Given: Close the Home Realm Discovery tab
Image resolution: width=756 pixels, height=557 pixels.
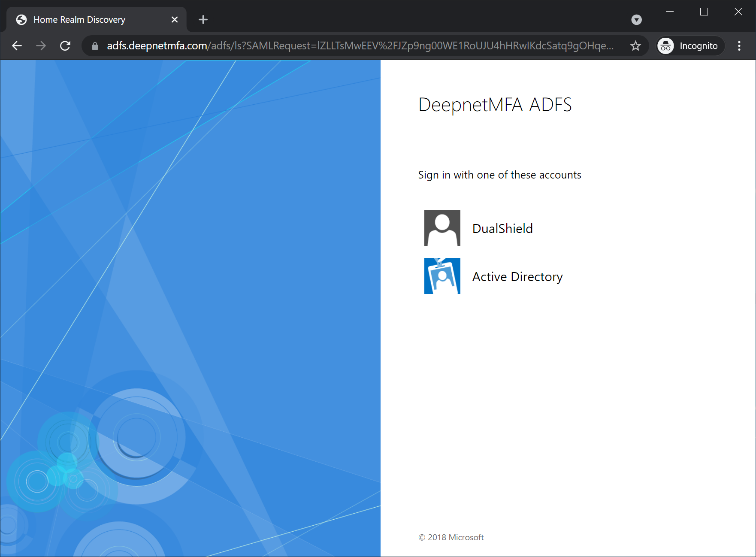Looking at the screenshot, I should [175, 20].
